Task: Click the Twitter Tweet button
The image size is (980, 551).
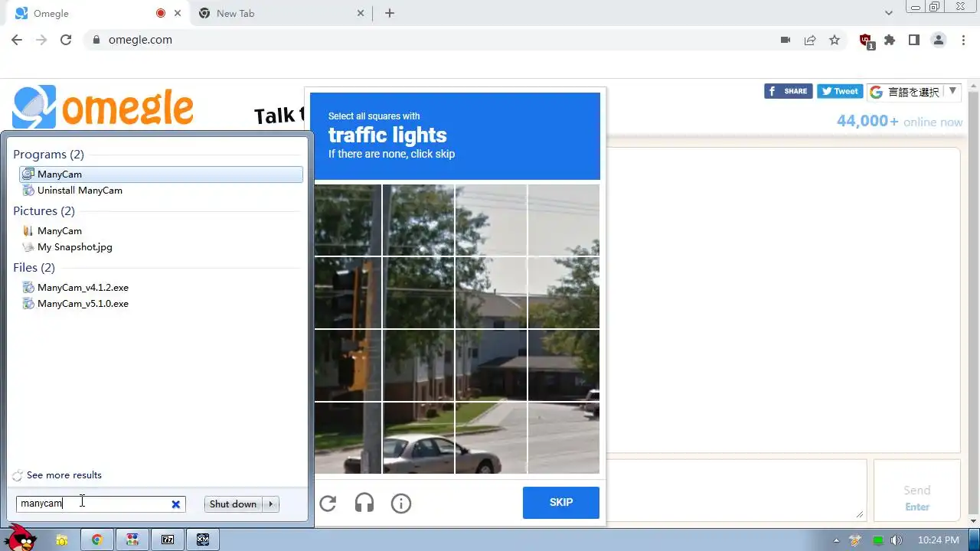Action: [x=840, y=91]
